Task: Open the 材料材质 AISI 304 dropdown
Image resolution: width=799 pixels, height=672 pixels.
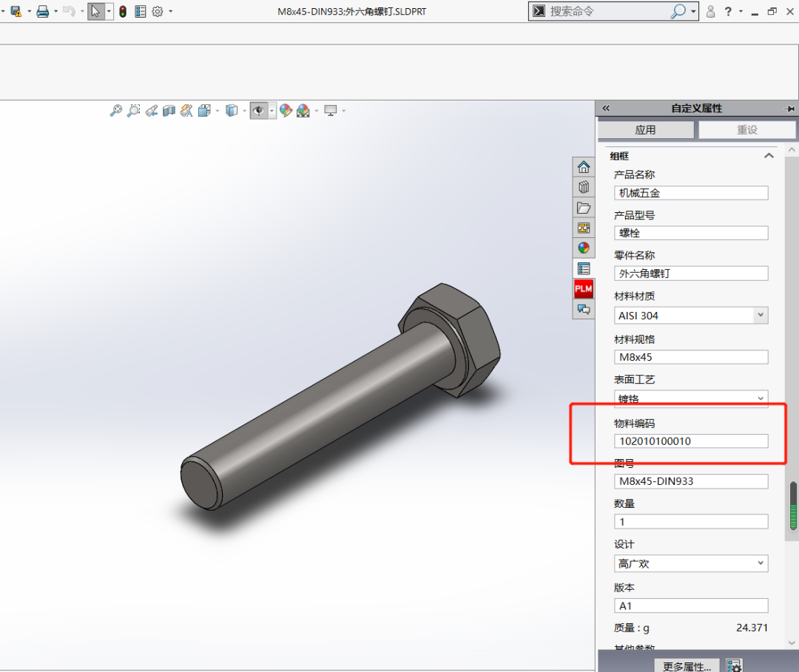Action: (761, 315)
